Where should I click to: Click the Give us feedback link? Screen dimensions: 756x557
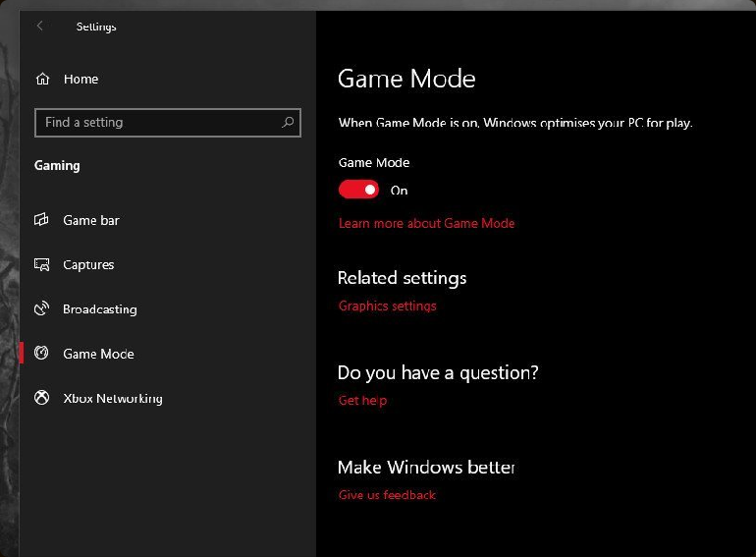click(x=387, y=495)
